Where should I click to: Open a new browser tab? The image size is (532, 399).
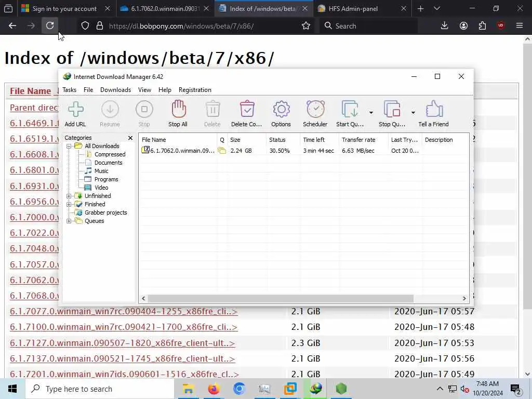tap(420, 8)
